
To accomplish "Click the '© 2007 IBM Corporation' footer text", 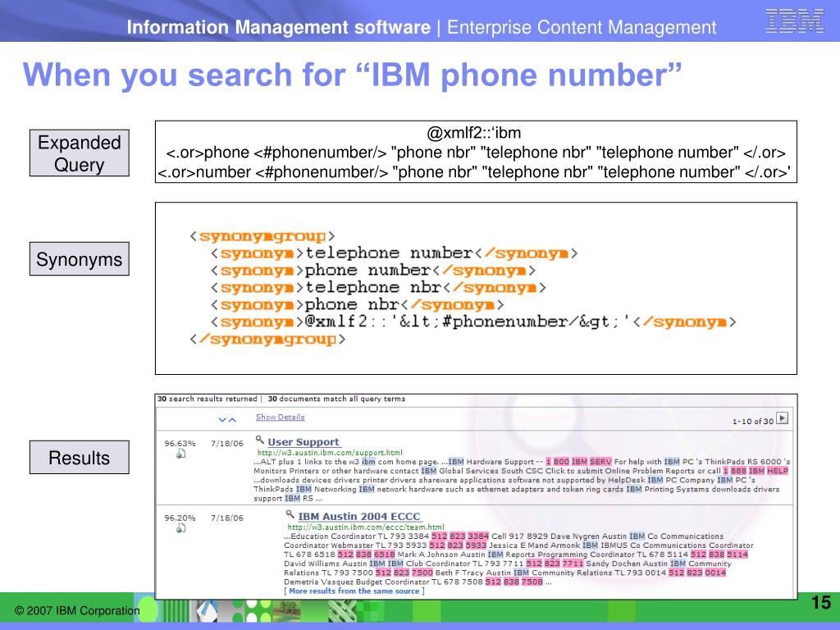I will [77, 610].
